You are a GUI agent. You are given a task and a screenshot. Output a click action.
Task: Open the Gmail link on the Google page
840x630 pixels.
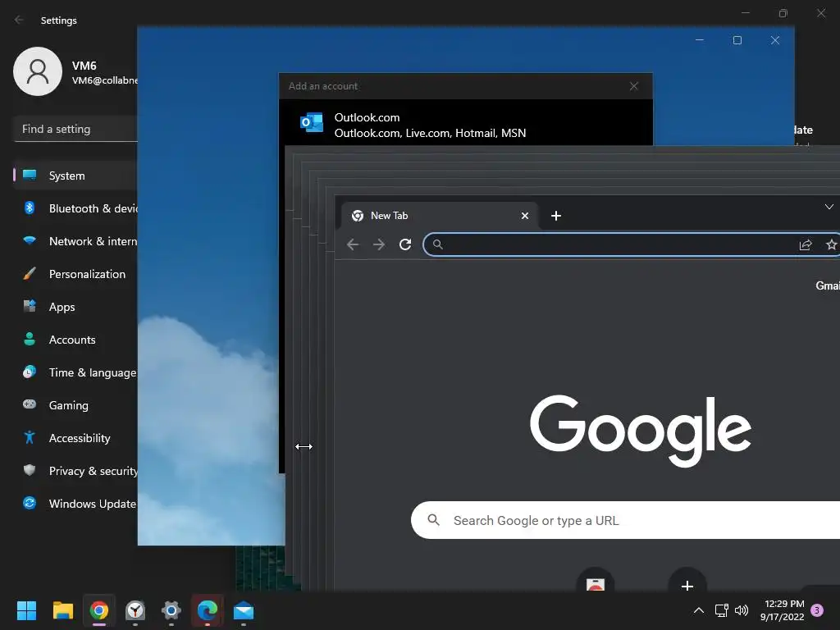point(827,285)
